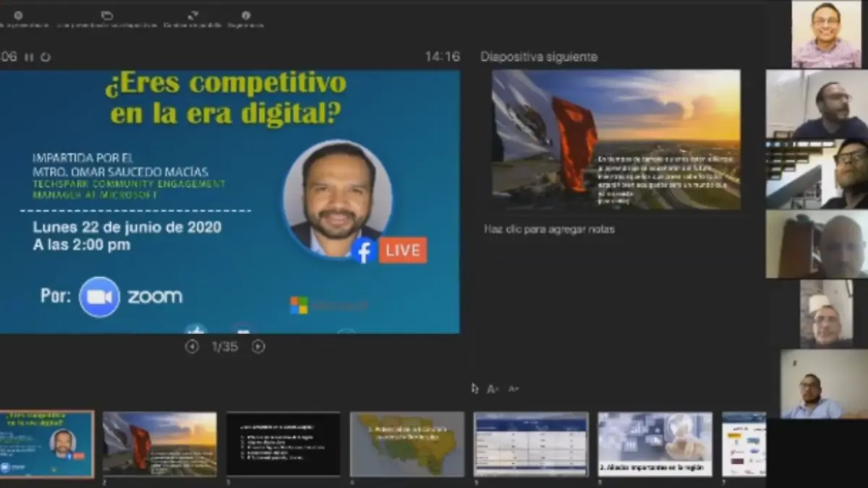Screen dimensions: 868x488
Task: Click the exit presentation icon in top toolbar
Action: [18, 15]
